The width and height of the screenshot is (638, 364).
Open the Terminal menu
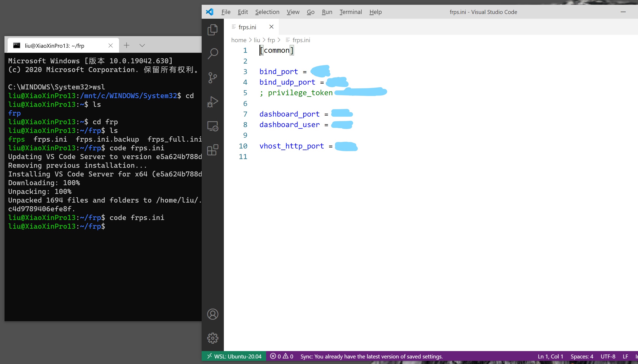(351, 12)
